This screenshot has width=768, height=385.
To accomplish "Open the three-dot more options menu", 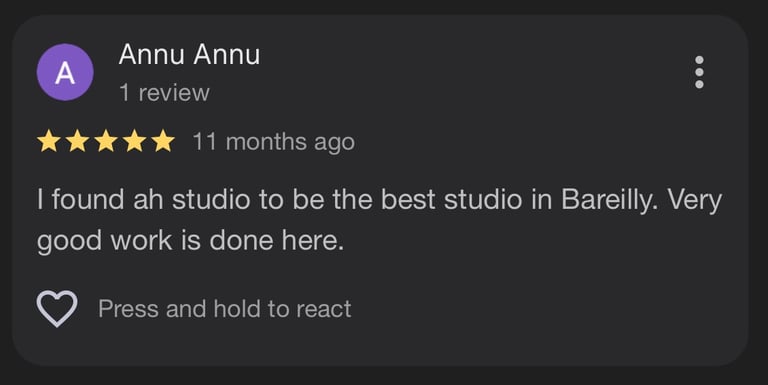I will (x=699, y=72).
